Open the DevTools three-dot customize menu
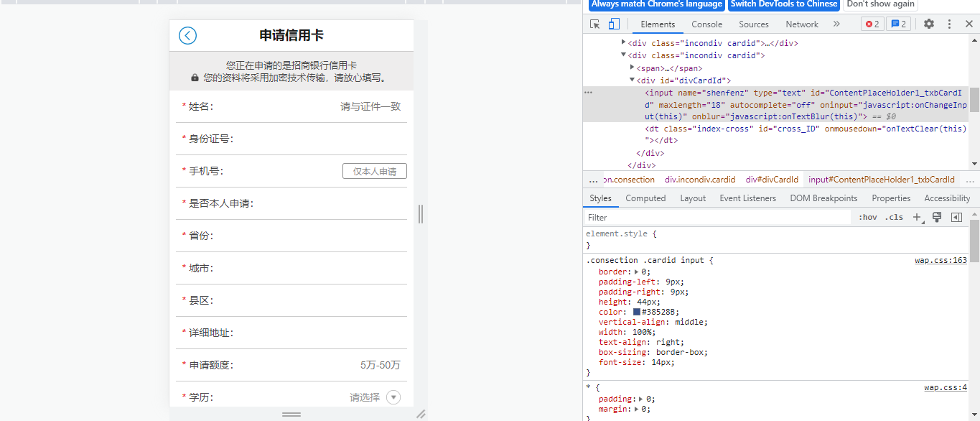The height and width of the screenshot is (421, 980). point(949,24)
